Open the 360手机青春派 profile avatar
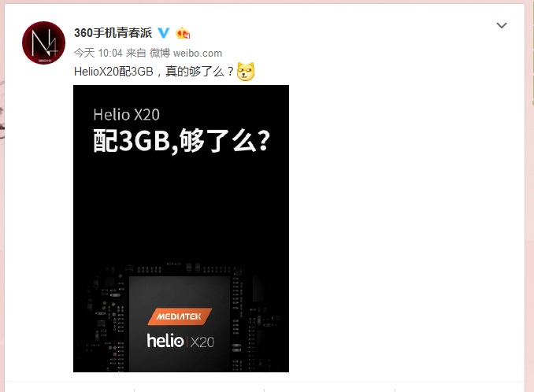534x392 pixels. (43, 43)
